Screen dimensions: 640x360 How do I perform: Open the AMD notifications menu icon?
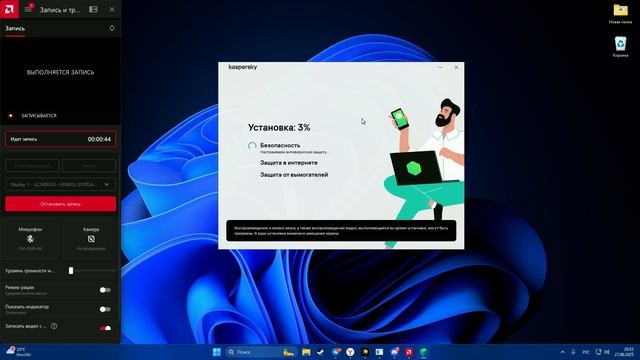click(28, 9)
